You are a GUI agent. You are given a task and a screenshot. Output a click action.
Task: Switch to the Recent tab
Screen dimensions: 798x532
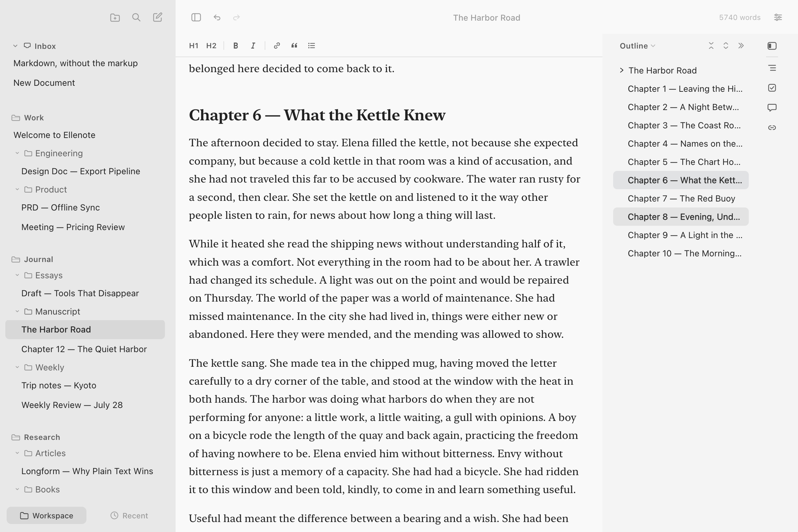pos(129,515)
